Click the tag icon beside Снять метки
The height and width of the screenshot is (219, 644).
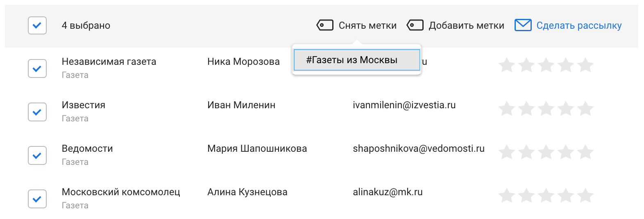coord(325,25)
